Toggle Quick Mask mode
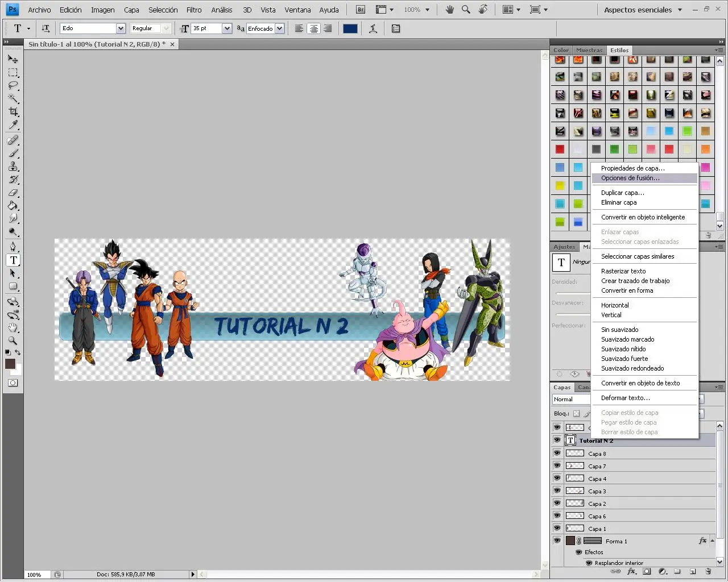The width and height of the screenshot is (728, 582). pyautogui.click(x=13, y=383)
